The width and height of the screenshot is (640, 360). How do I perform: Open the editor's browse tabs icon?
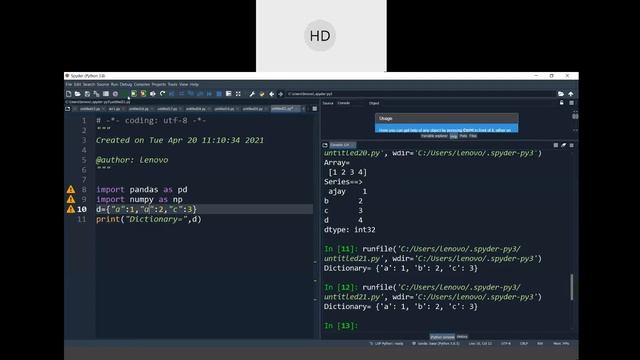coord(68,109)
